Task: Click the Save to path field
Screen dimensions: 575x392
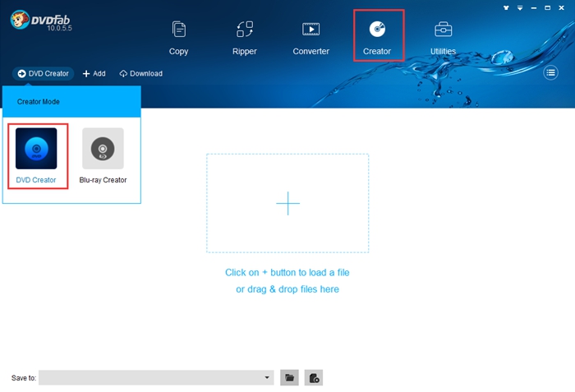Action: (x=156, y=378)
